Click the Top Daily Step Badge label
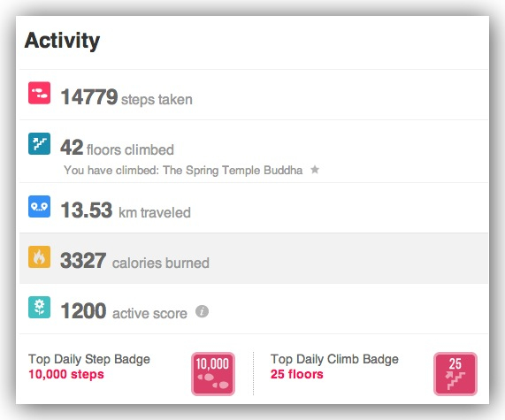Image resolution: width=505 pixels, height=420 pixels. pos(89,359)
